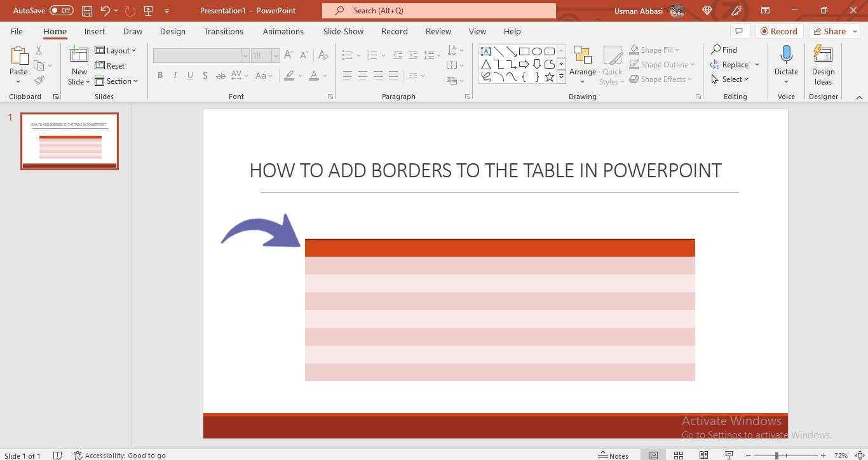Click the Format Painter brush icon
Image resolution: width=868 pixels, height=460 pixels.
point(39,81)
